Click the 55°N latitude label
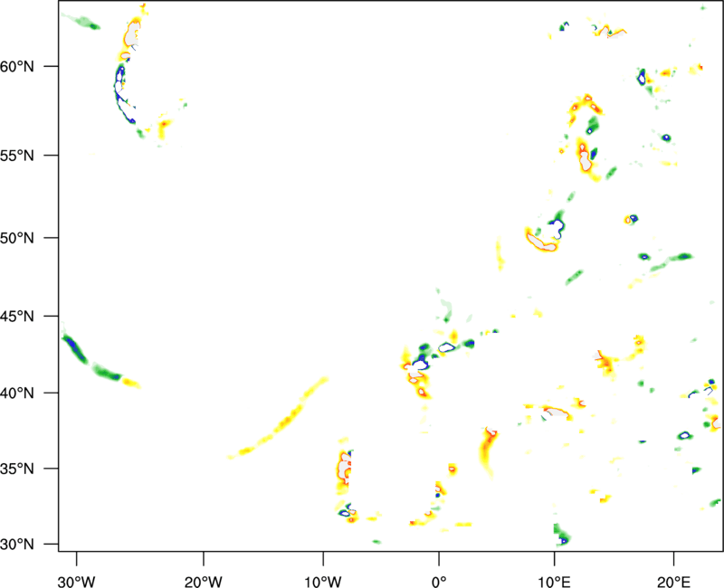The width and height of the screenshot is (724, 588). [17, 156]
